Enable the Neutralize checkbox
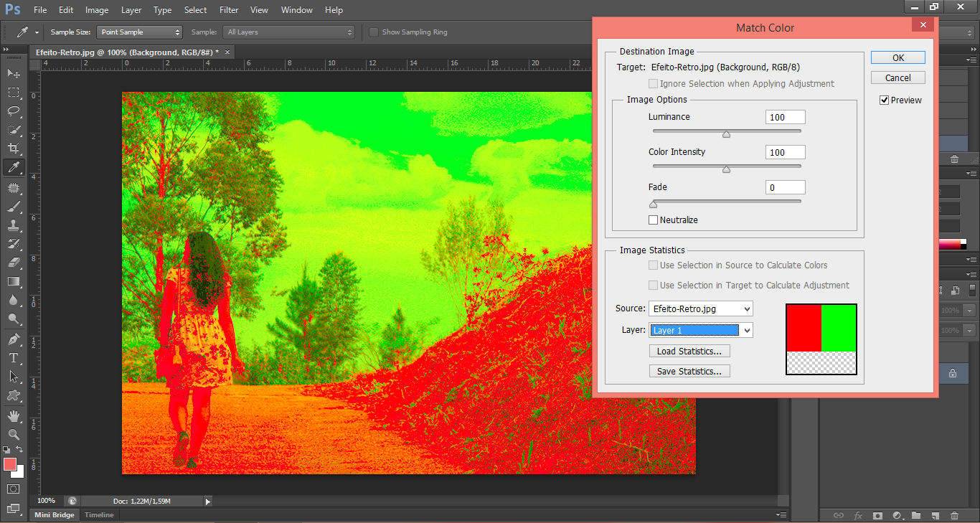The image size is (980, 523). pos(653,220)
